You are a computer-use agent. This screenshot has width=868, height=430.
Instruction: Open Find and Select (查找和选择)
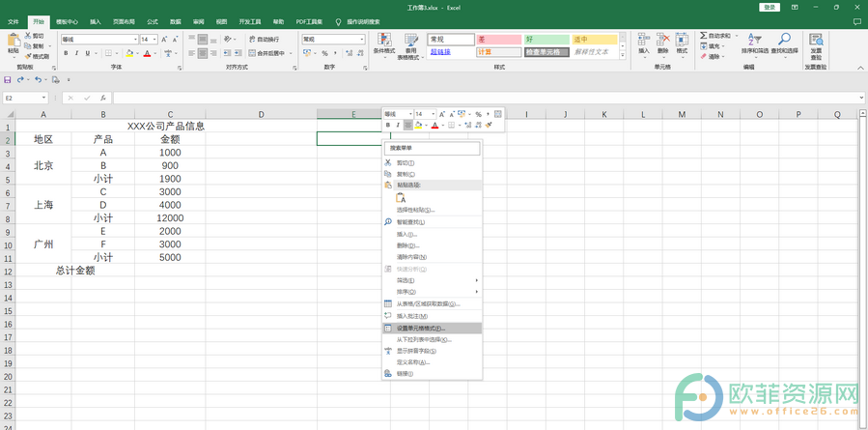pyautogui.click(x=784, y=43)
